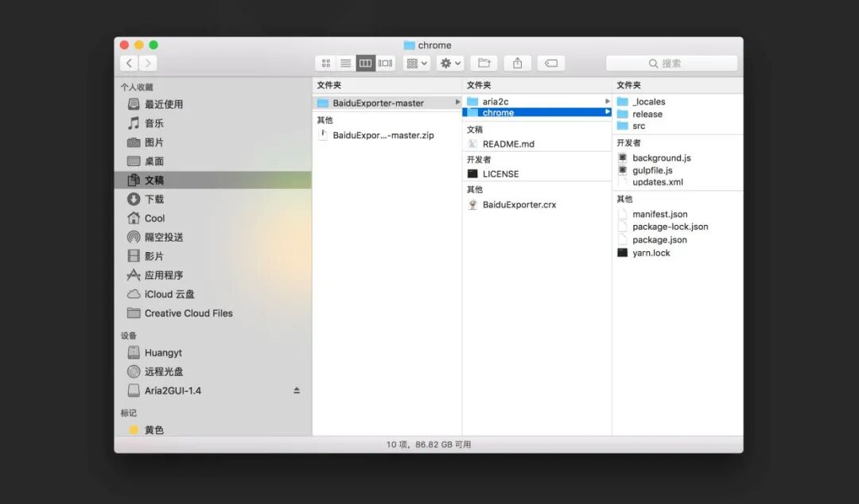Open the 应用程序 sidebar item
Viewport: 859px width, 504px height.
(x=164, y=275)
